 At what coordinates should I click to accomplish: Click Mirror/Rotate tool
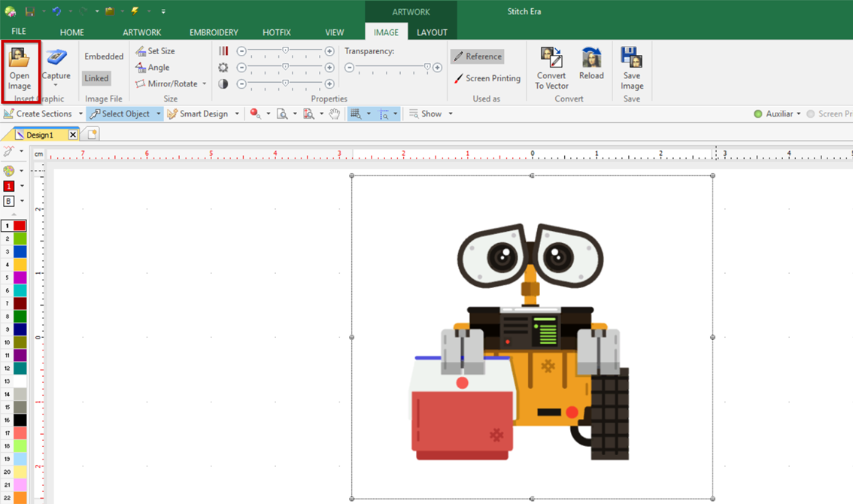166,83
